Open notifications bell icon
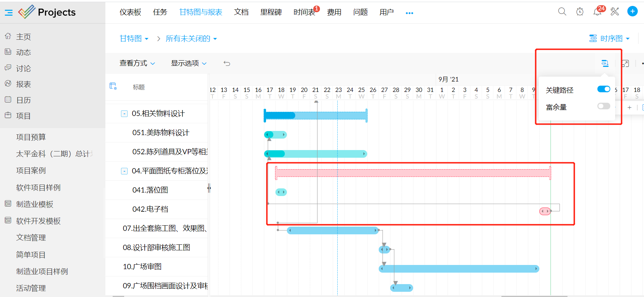Viewport: 644px width, 297px height. point(597,12)
